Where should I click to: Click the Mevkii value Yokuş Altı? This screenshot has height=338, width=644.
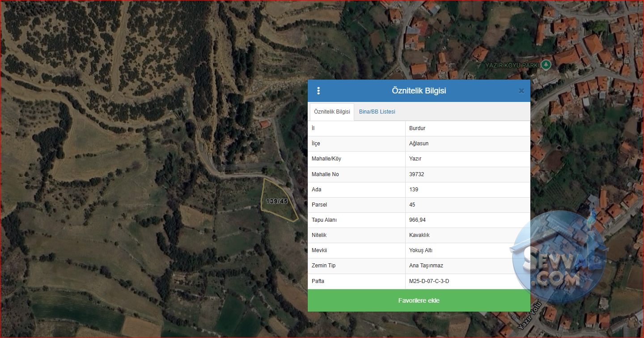pos(421,250)
